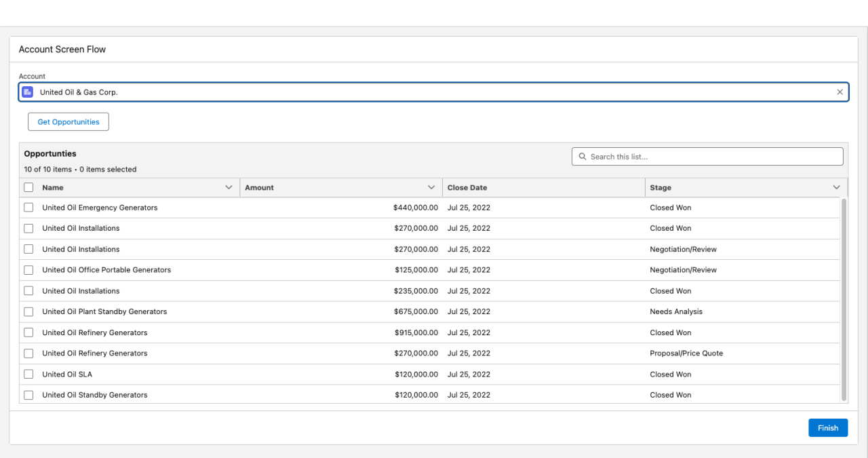Open the Name column dropdown chevron
Viewport: 868px width, 458px height.
coord(229,187)
